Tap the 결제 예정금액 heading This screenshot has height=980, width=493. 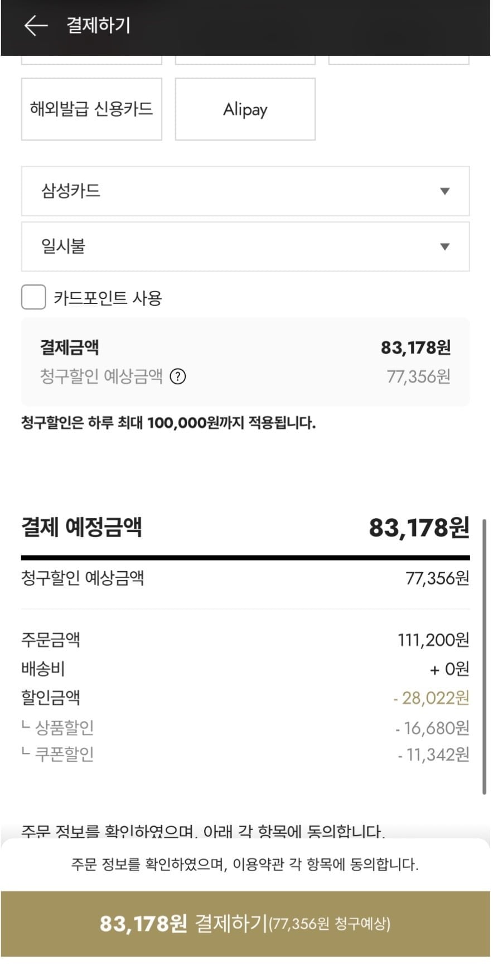tap(81, 527)
